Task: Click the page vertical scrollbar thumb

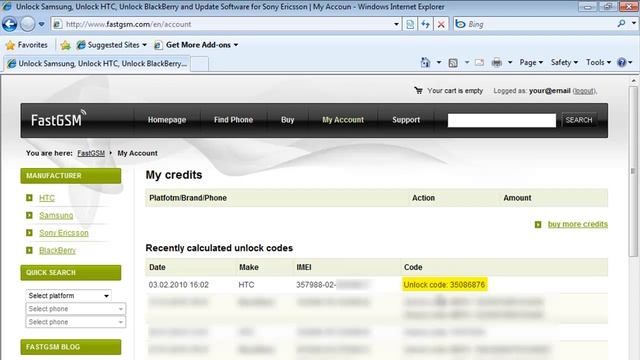Action: pyautogui.click(x=633, y=171)
